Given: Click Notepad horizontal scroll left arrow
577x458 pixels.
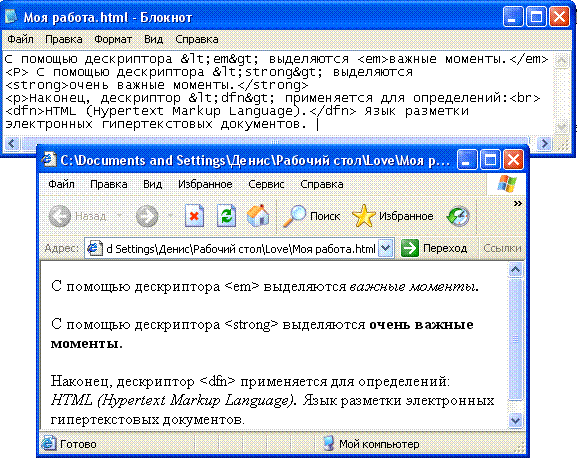Looking at the screenshot, I should pyautogui.click(x=12, y=143).
